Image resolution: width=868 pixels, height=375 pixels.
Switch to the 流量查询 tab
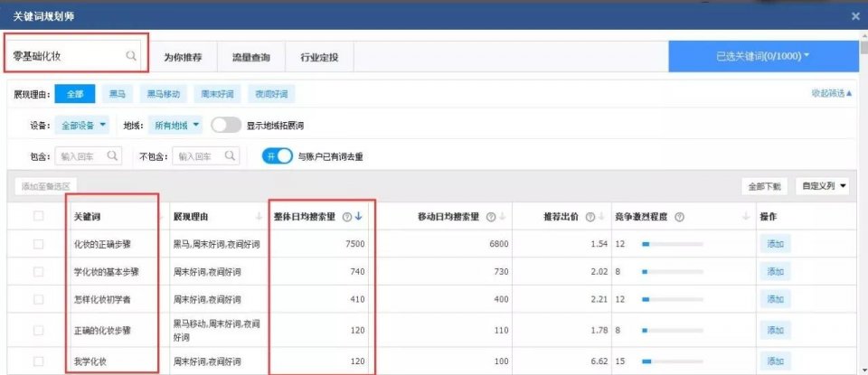coord(250,56)
